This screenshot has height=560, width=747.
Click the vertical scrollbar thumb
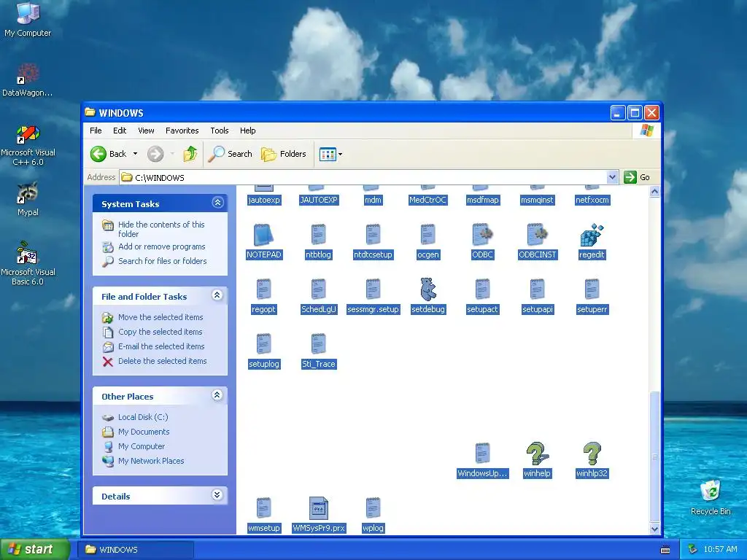[x=654, y=456]
